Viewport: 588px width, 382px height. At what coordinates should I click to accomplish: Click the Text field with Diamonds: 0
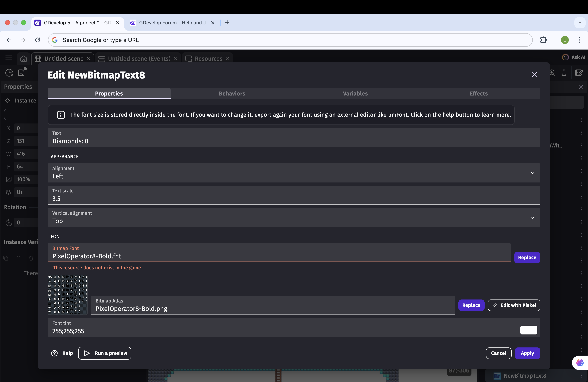point(294,138)
